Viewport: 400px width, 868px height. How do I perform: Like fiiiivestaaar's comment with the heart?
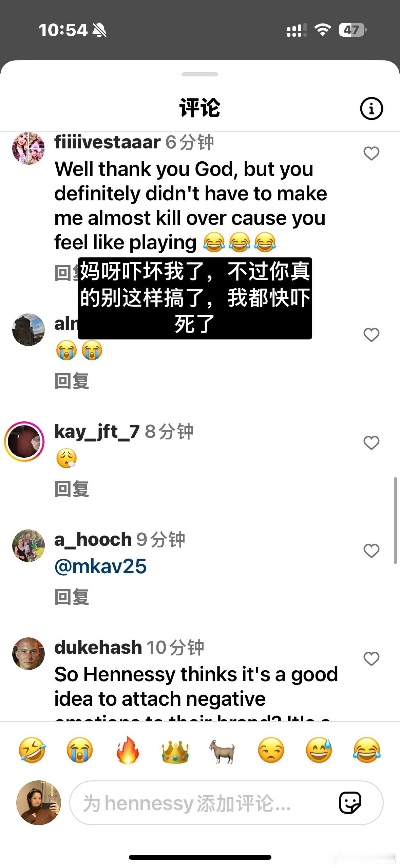click(x=371, y=153)
